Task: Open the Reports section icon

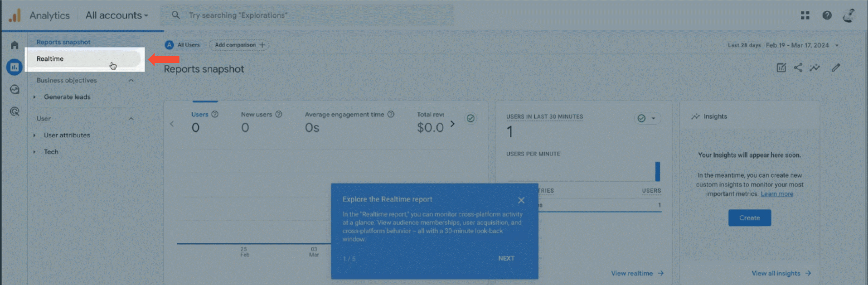Action: coord(15,67)
